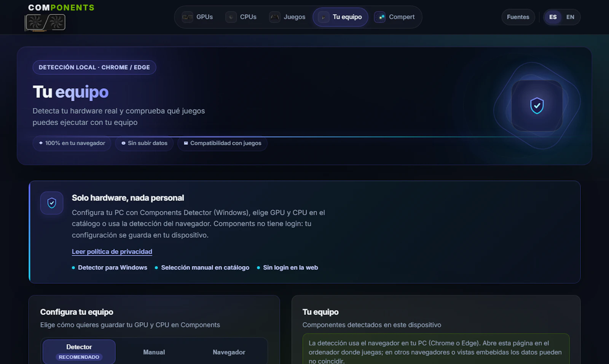609x364 pixels.
Task: Switch language to ES
Action: (x=553, y=17)
